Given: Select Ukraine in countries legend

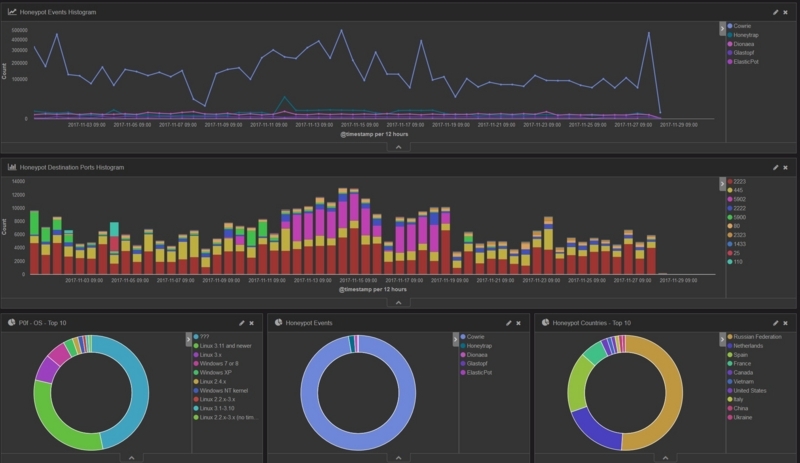Looking at the screenshot, I should (742, 418).
